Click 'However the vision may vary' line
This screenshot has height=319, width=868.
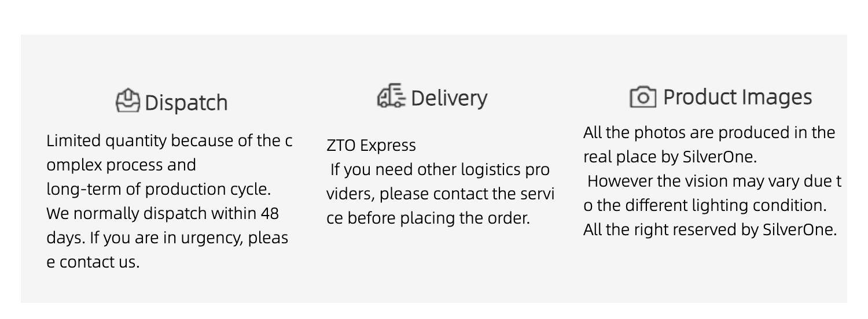pos(714,181)
